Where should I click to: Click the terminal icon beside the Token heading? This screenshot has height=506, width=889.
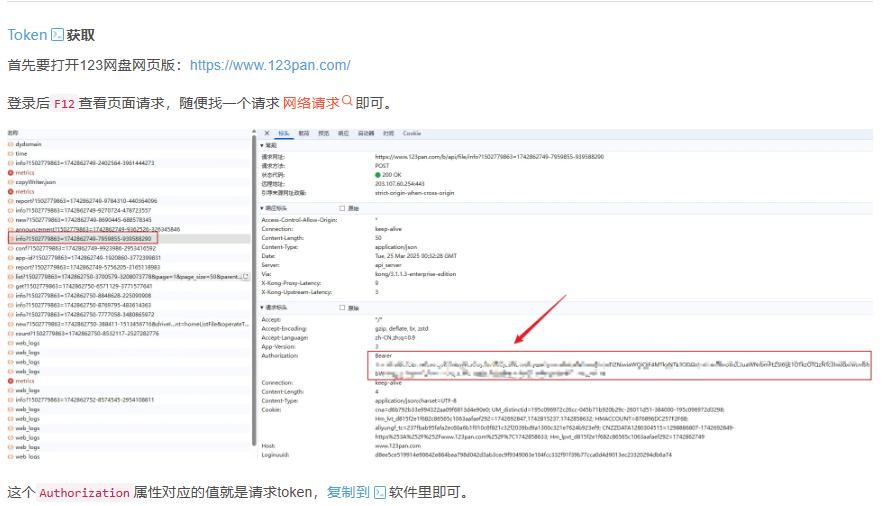point(57,35)
